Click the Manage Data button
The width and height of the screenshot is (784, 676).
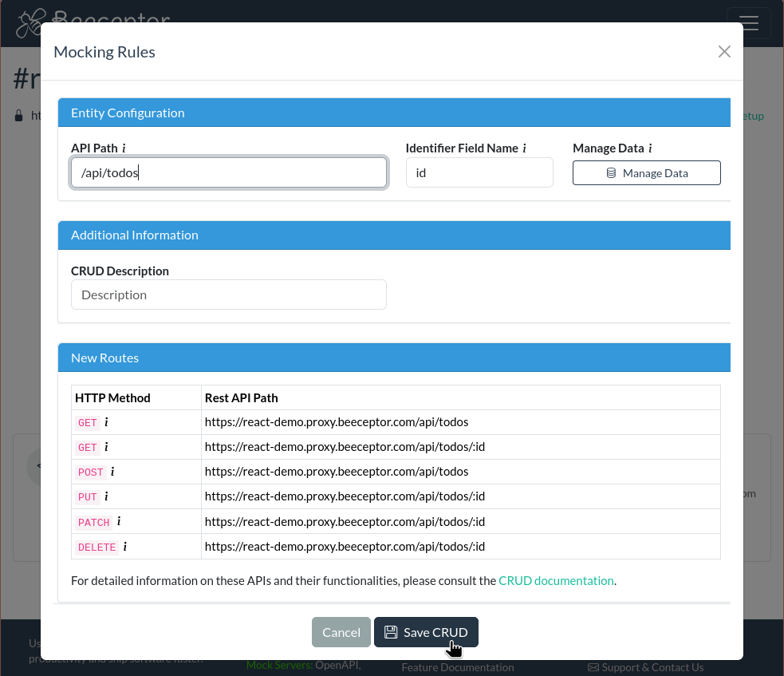click(647, 172)
